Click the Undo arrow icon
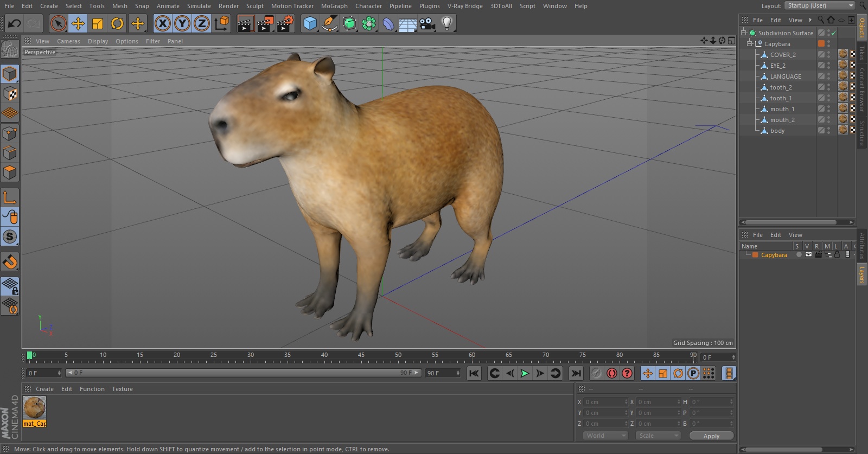This screenshot has width=868, height=454. 15,23
